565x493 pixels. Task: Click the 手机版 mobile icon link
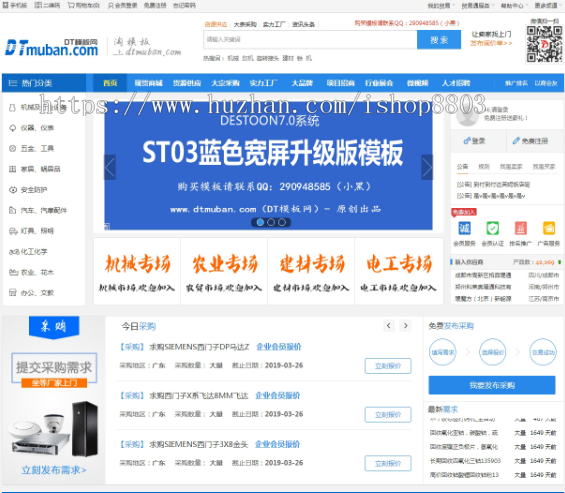click(x=5, y=5)
